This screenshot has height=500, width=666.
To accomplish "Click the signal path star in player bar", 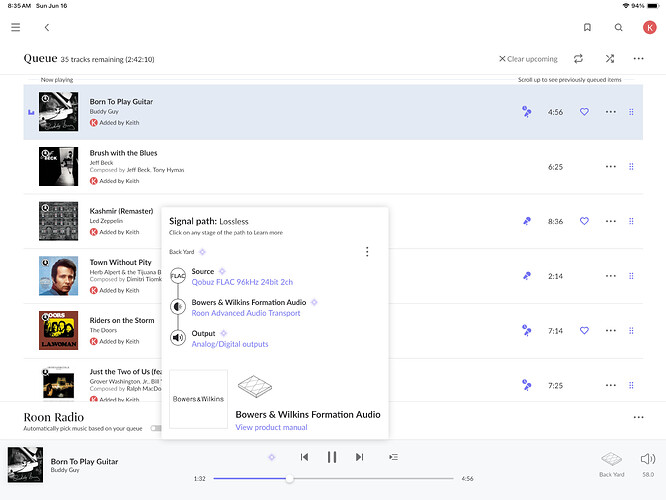I will point(272,457).
